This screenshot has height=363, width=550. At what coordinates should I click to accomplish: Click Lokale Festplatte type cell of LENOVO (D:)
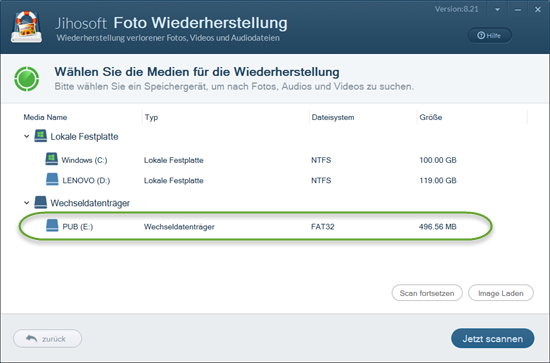(174, 181)
